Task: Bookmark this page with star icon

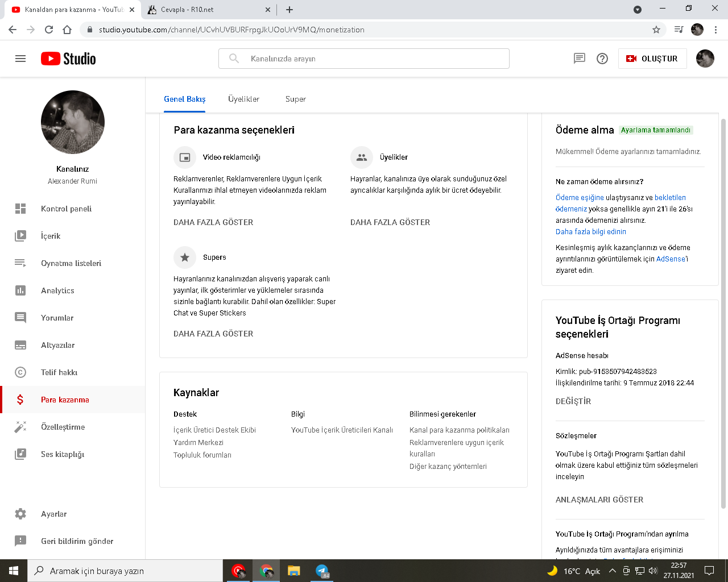Action: pos(656,30)
